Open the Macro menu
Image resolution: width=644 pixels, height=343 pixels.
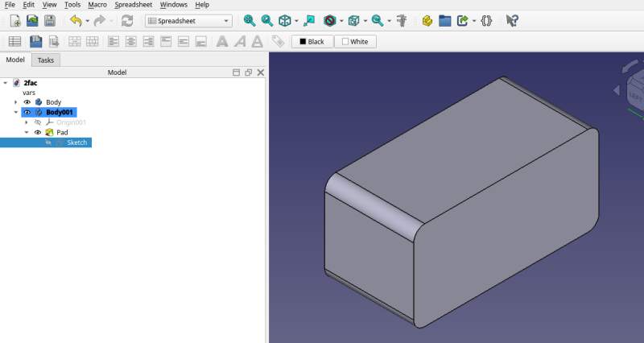(x=97, y=5)
